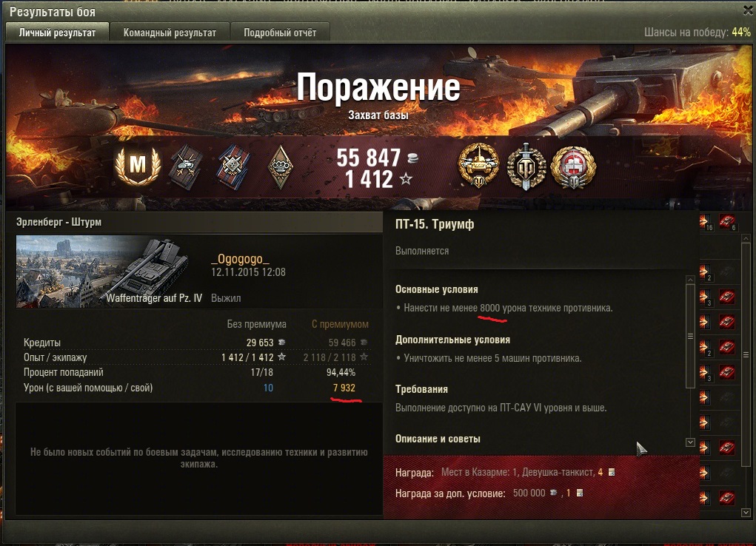The width and height of the screenshot is (756, 546).
Task: Click the token icon after reward number 4
Action: pyautogui.click(x=612, y=472)
